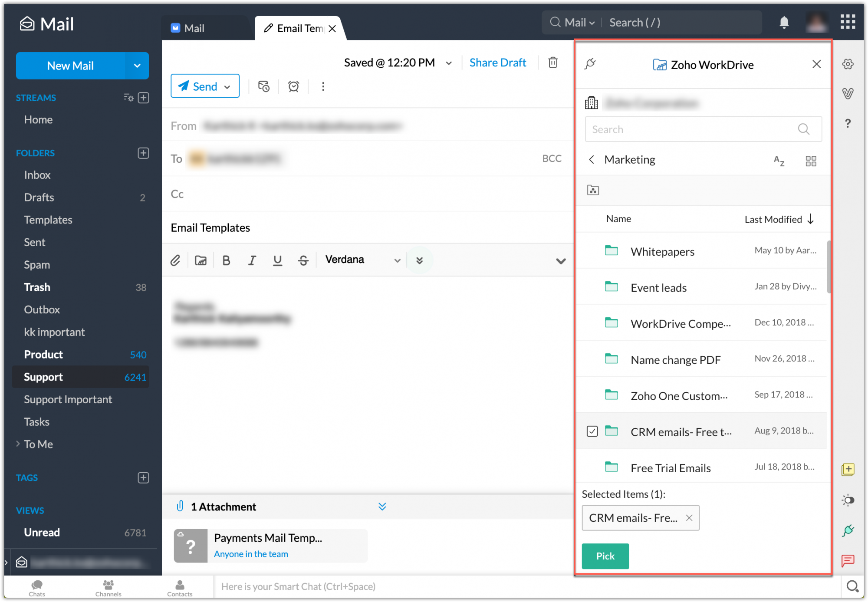Toggle night mode from the right sidebar
868x602 pixels.
tap(848, 500)
